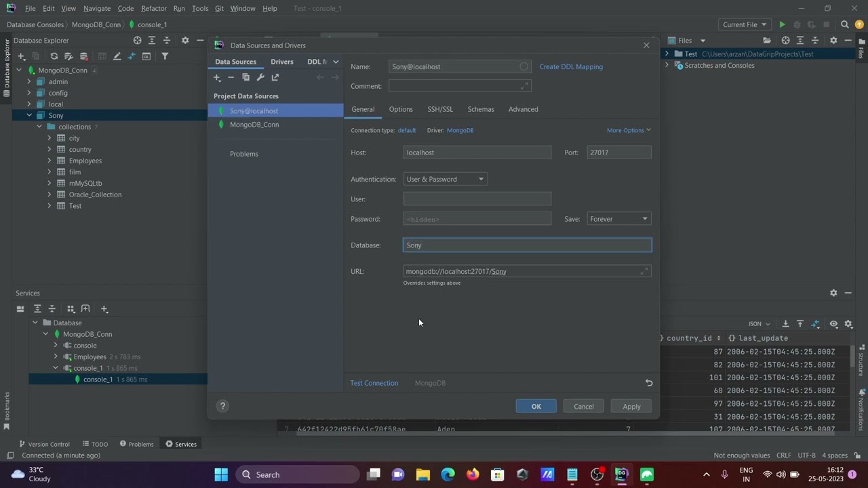
Task: Expand the admin database node
Action: pos(29,81)
